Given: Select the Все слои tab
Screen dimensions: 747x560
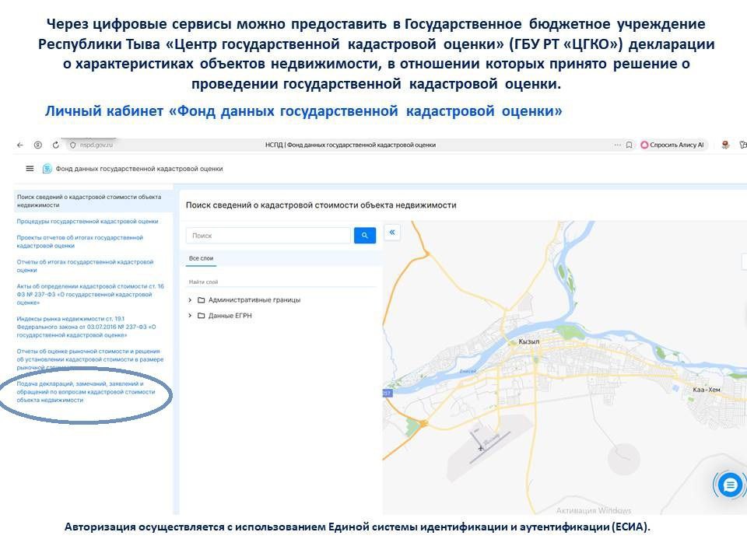Looking at the screenshot, I should coord(201,258).
